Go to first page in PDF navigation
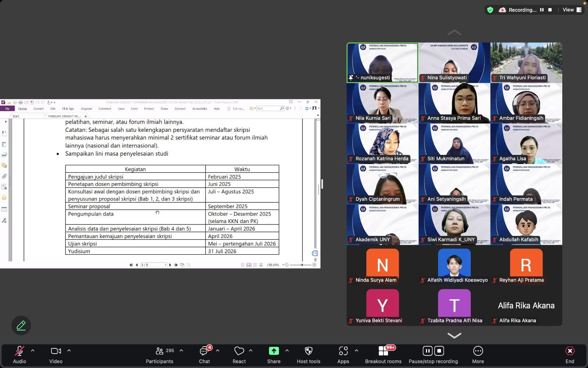Viewport: 588px width, 368px height. [x=131, y=265]
